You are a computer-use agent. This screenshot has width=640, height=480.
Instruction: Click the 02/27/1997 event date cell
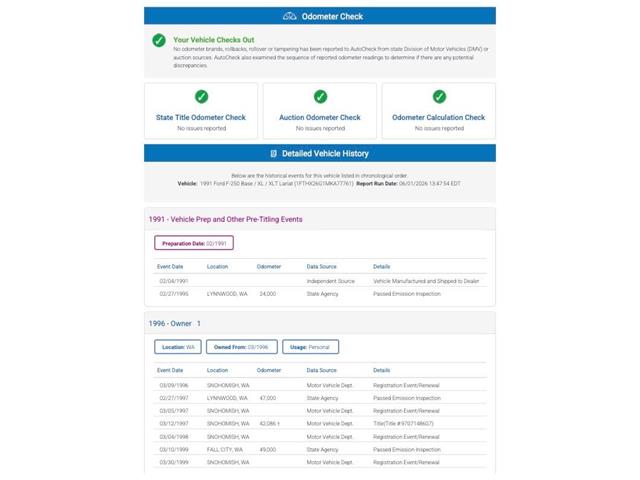(173, 398)
